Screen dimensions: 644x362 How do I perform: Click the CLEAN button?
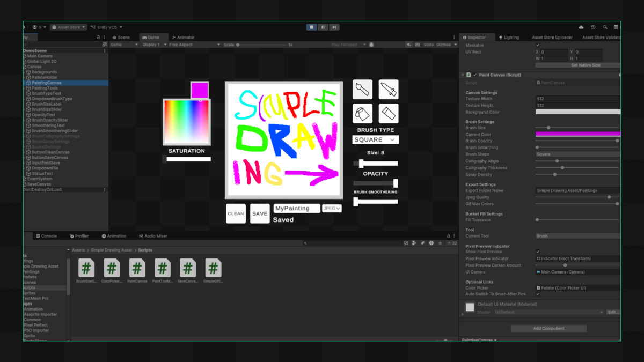pos(236,213)
